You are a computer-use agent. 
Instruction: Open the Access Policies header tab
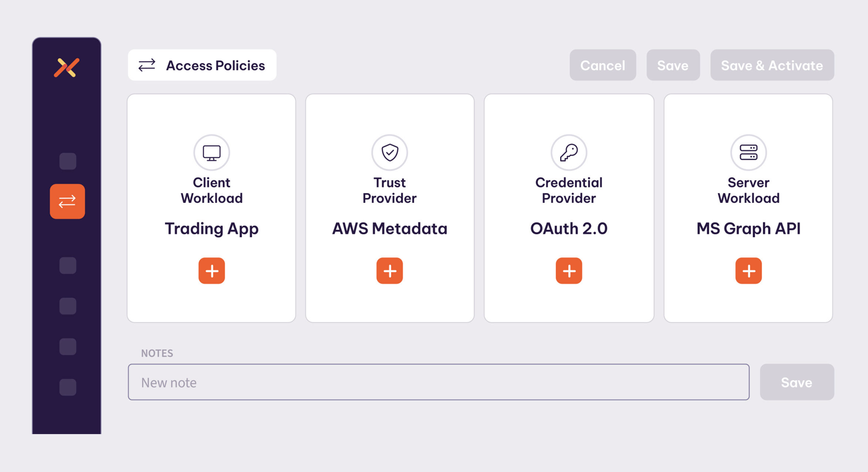click(x=202, y=66)
